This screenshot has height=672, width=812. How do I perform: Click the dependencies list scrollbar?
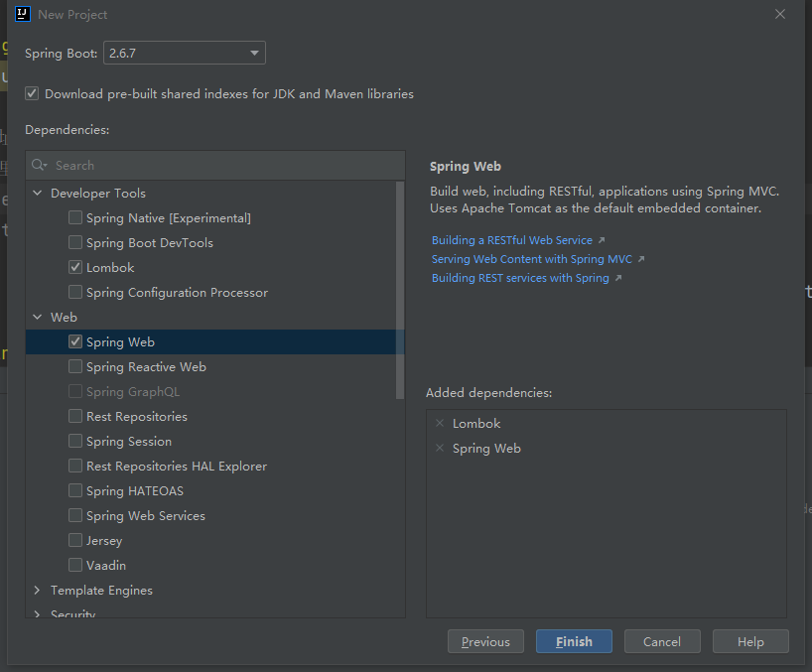[400, 290]
